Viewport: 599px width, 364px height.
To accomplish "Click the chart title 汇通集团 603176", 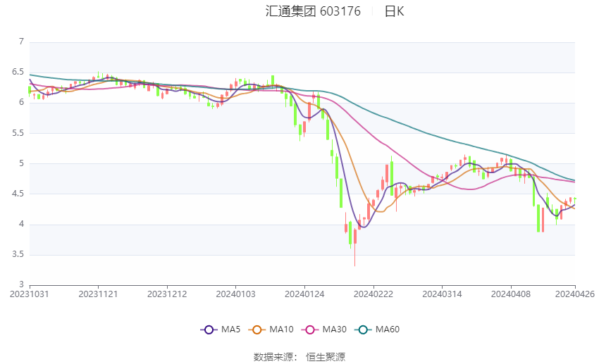I will point(313,11).
